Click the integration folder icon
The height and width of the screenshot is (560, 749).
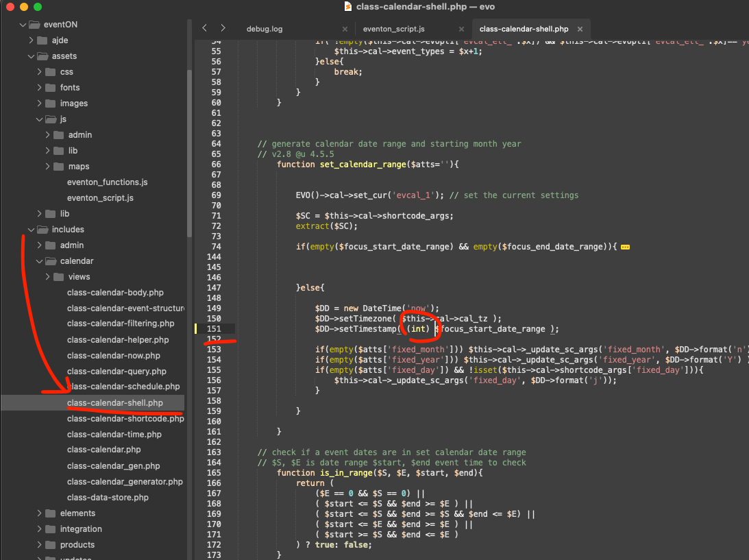tap(50, 529)
